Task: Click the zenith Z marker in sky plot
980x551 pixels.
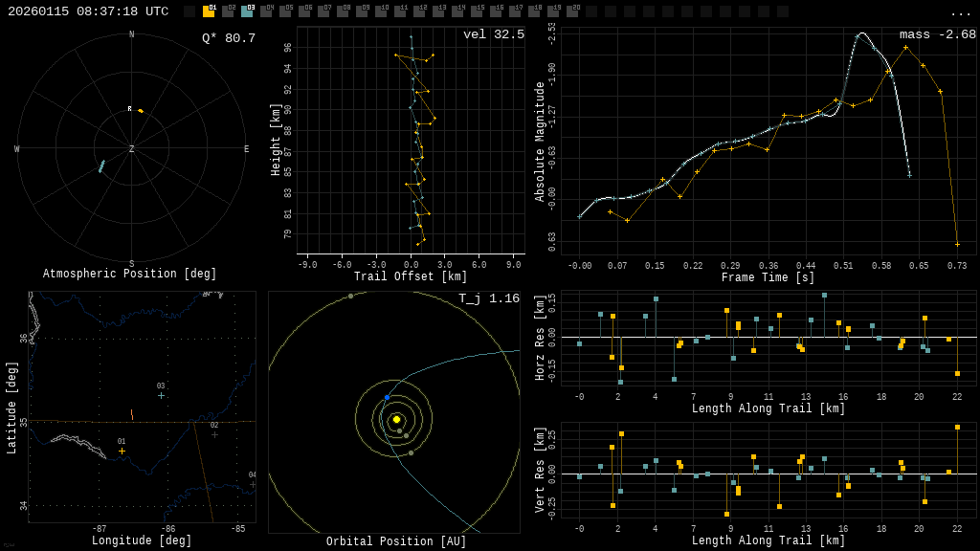Action: click(x=132, y=149)
